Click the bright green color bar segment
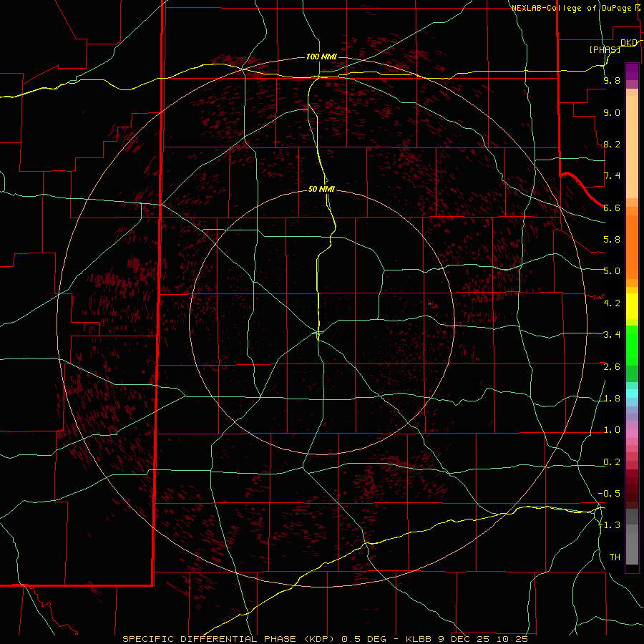Viewport: 644px width, 644px height. coord(632,346)
